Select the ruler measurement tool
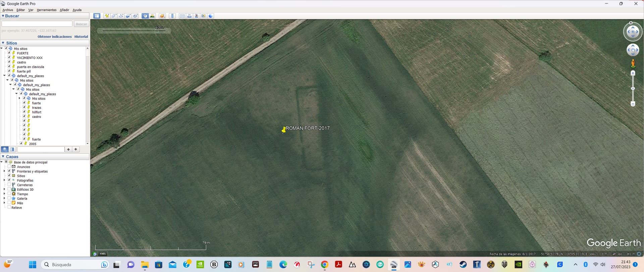The image size is (644, 272). pos(172,16)
